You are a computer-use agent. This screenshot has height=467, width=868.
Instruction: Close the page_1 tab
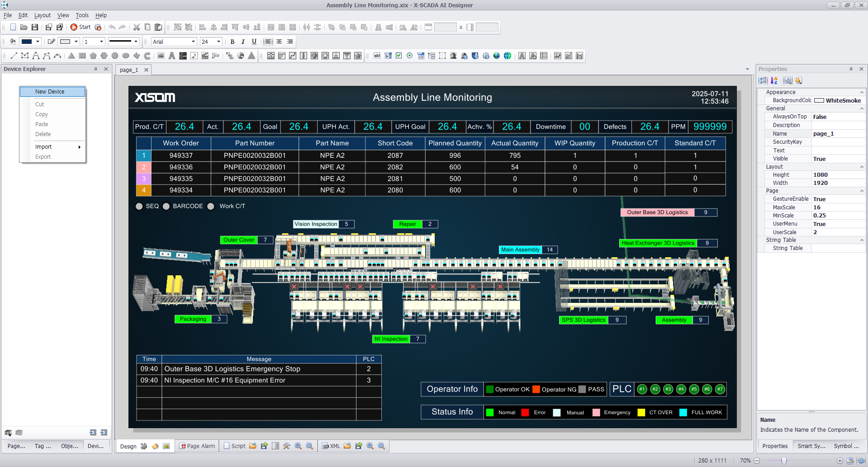[x=146, y=70]
